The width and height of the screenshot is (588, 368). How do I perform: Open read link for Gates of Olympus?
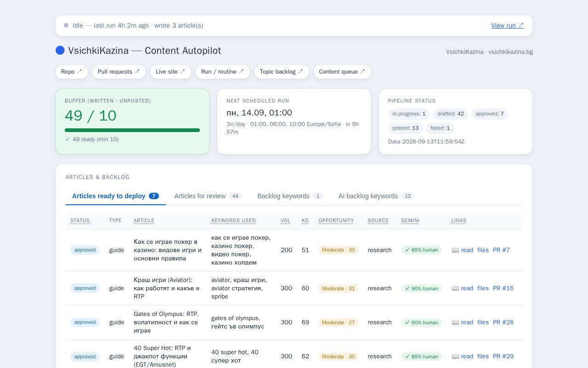tap(463, 322)
